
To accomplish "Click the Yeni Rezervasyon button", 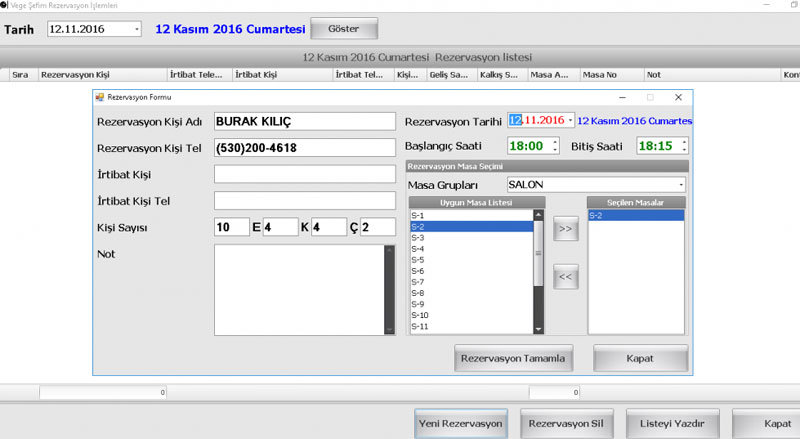I will point(461,424).
